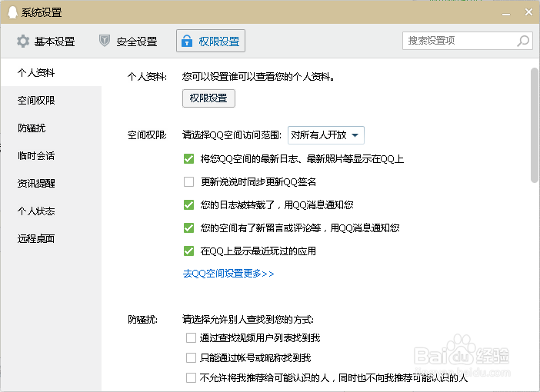540x392 pixels.
Task: Click the vertical scrollbar thumb
Action: tap(535, 125)
